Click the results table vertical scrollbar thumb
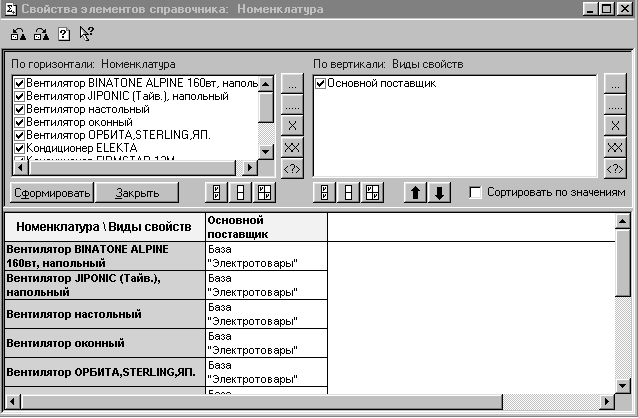The height and width of the screenshot is (418, 638). click(623, 263)
